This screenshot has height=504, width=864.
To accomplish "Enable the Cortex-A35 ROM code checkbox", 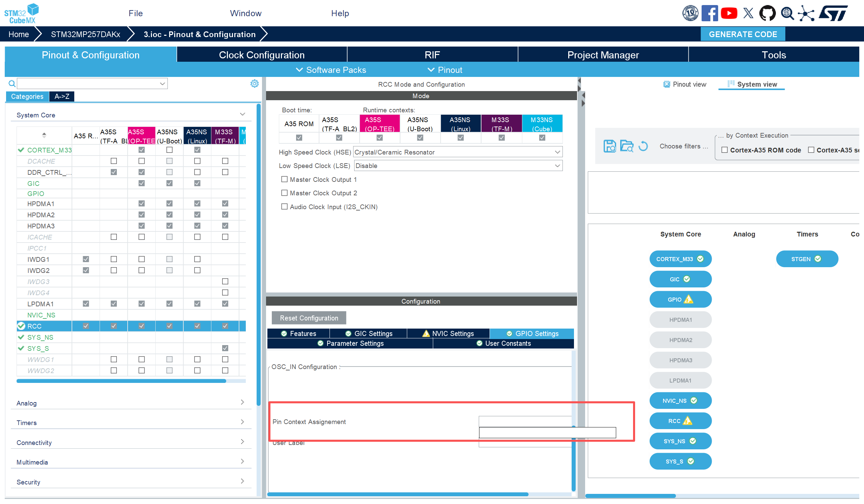I will click(725, 150).
